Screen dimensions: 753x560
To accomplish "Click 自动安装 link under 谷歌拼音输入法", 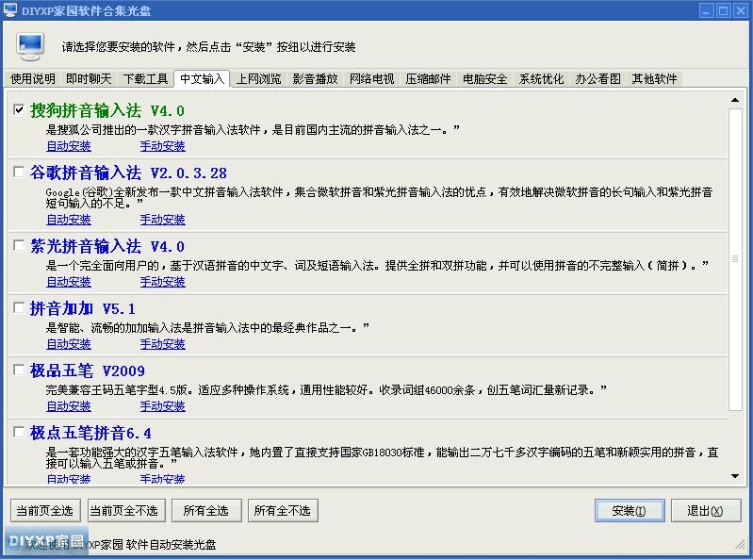I will pos(69,220).
